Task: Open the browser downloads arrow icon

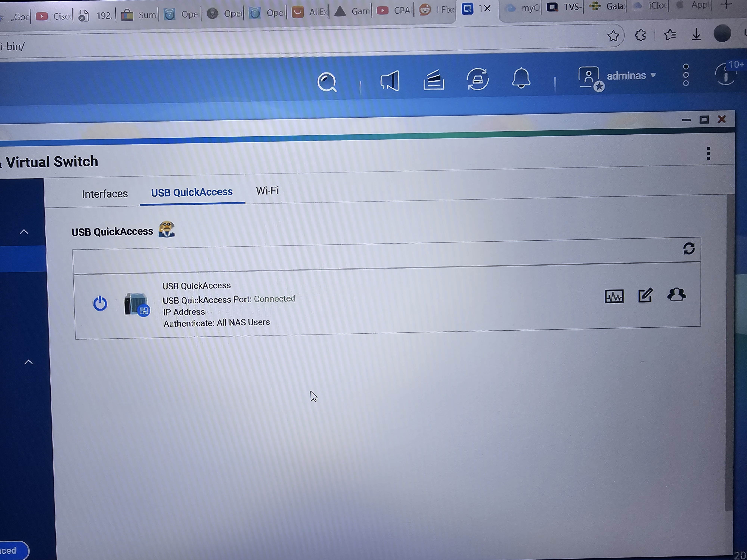Action: pos(696,34)
